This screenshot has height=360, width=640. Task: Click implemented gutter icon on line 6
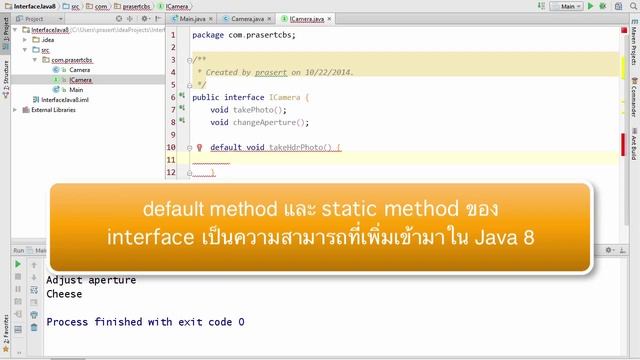(182, 96)
